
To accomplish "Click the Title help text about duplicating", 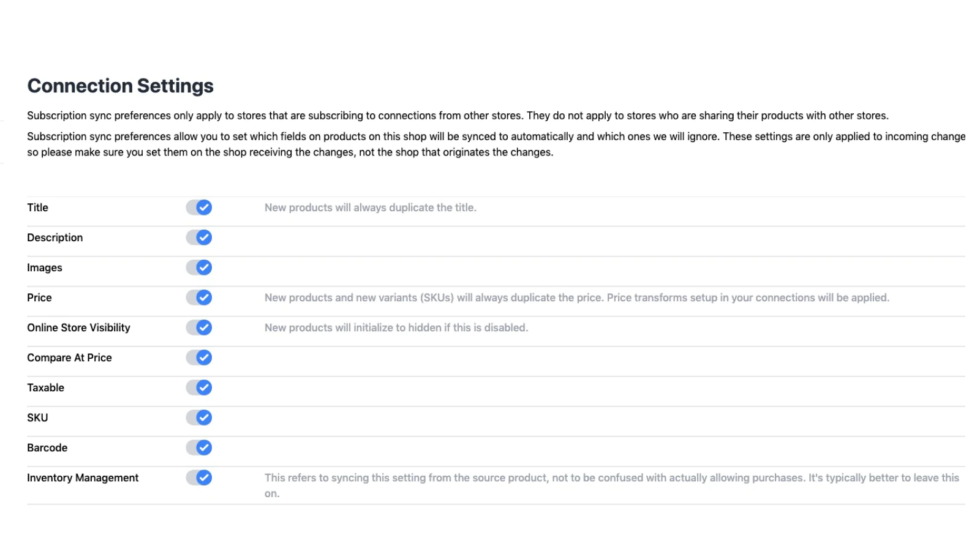I will click(x=370, y=208).
